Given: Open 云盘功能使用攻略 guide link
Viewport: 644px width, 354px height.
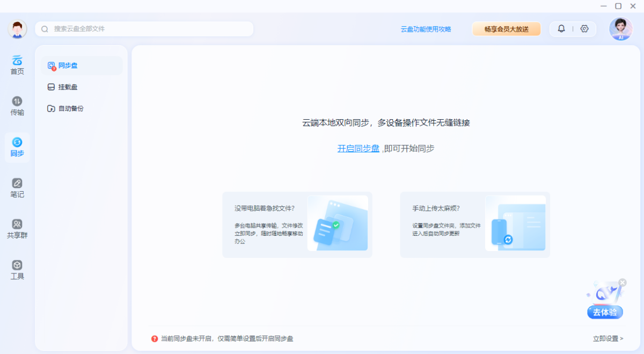Looking at the screenshot, I should pos(427,29).
